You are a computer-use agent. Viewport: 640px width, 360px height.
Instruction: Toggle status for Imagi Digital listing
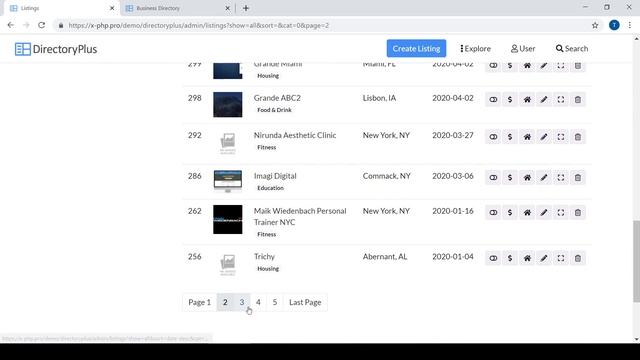[493, 178]
